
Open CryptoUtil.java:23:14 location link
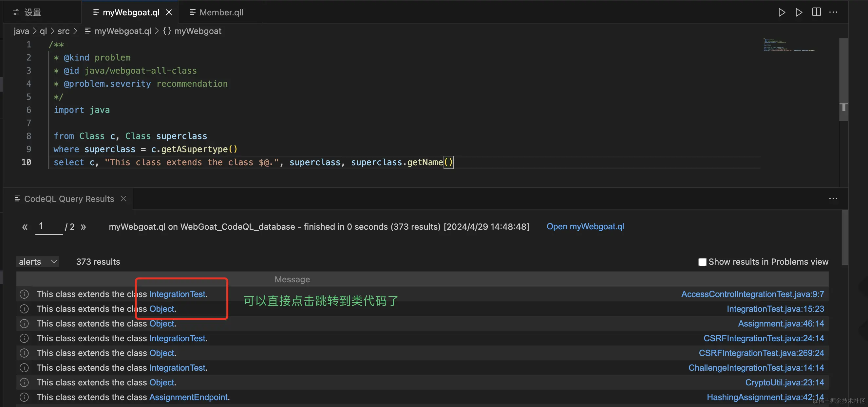784,382
